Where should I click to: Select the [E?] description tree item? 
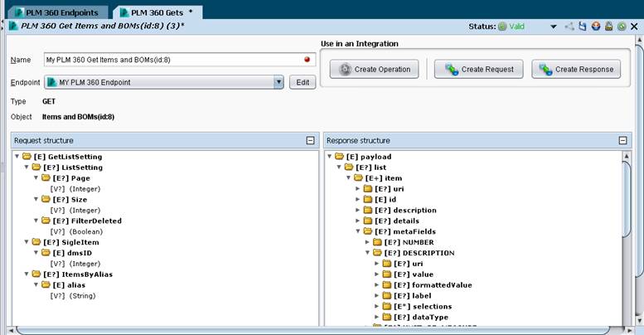(405, 210)
